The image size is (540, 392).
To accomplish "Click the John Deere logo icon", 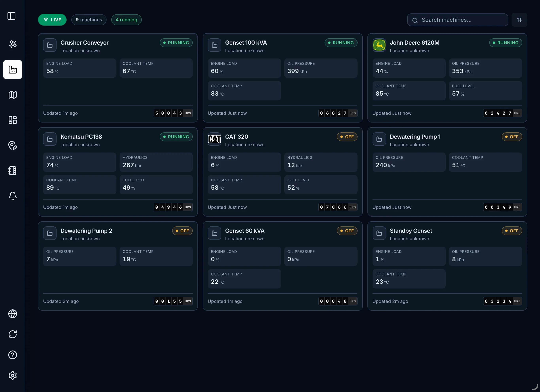I will 379,45.
